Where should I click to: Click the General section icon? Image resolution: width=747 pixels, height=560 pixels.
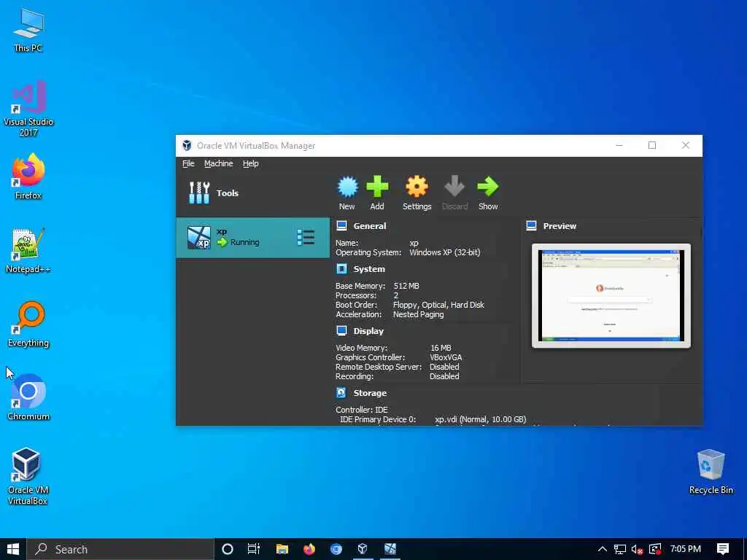pos(341,226)
